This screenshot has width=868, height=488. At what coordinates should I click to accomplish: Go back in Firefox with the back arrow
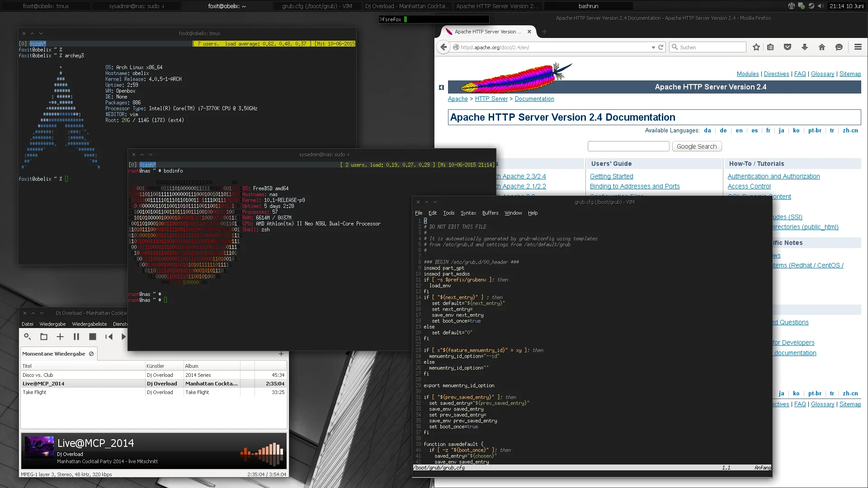[443, 47]
